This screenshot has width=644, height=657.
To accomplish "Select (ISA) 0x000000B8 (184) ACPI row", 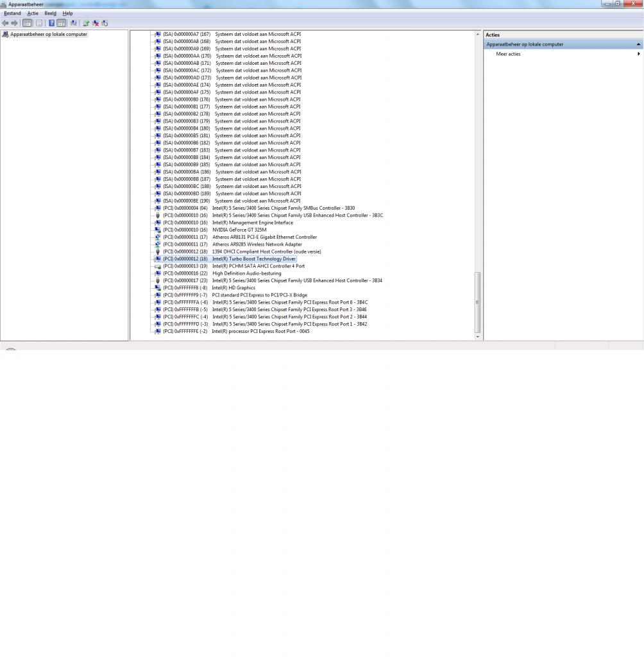I will coord(232,158).
